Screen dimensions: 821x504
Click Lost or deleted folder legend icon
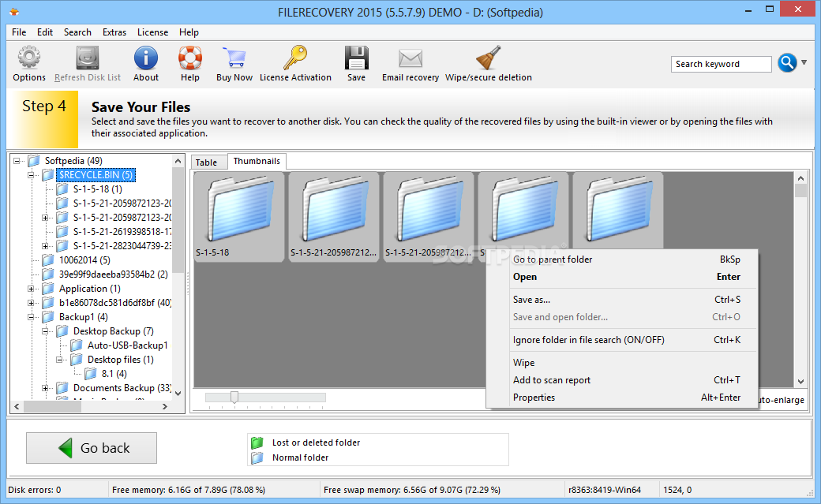point(257,442)
